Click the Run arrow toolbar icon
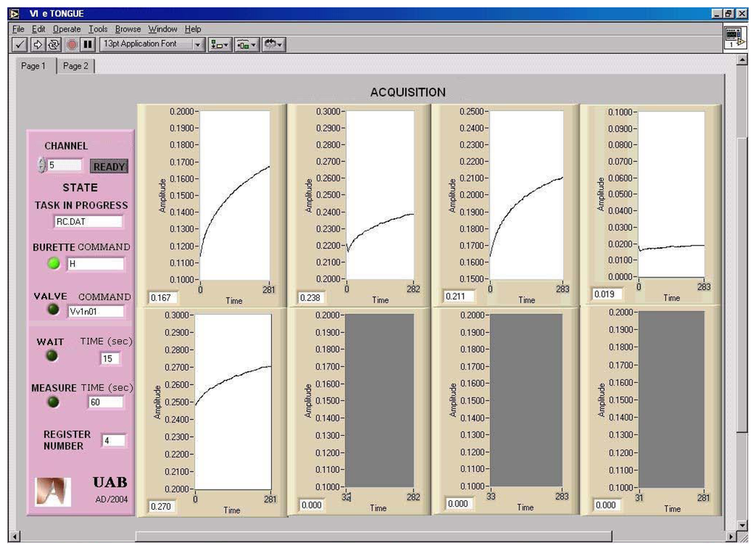 tap(38, 44)
